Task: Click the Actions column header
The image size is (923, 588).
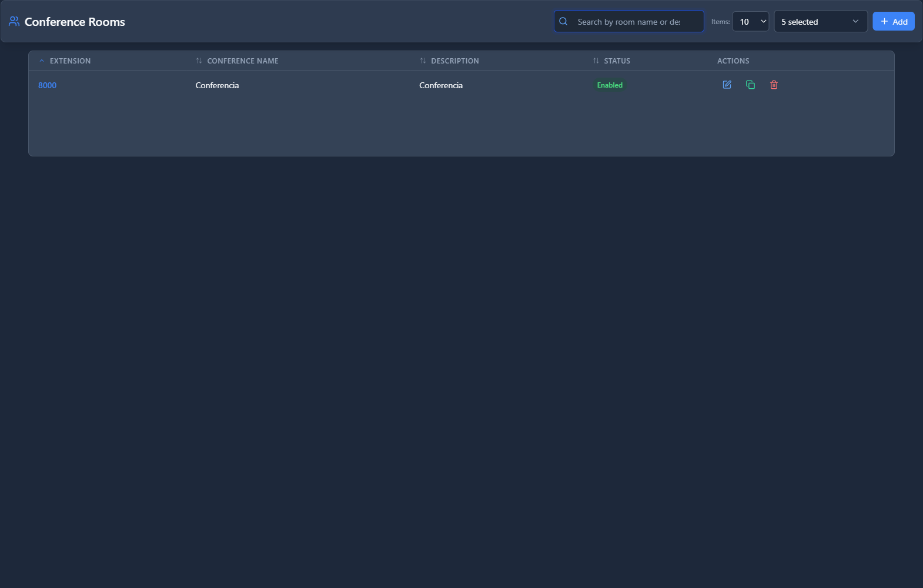Action: point(733,61)
